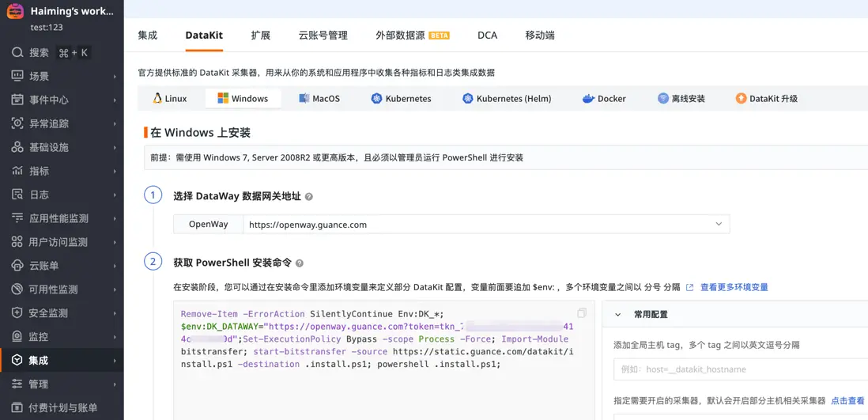Click the global host tag input field

(741, 369)
